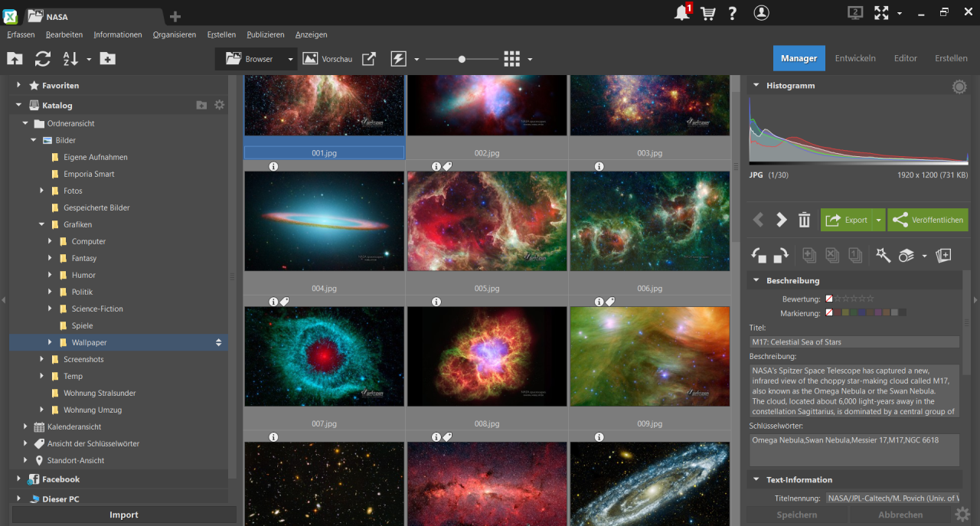Click the thumbnail grid view icon
Image resolution: width=980 pixels, height=526 pixels.
click(512, 59)
